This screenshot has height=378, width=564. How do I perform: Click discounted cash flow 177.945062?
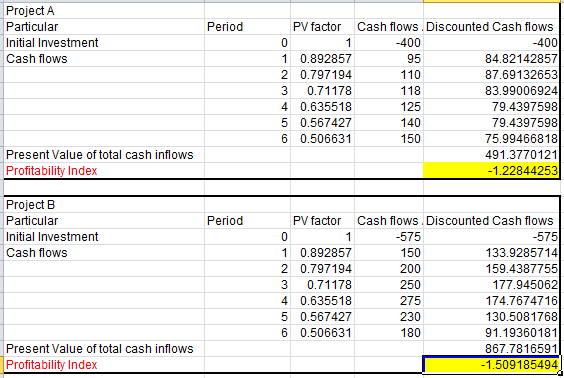point(491,284)
